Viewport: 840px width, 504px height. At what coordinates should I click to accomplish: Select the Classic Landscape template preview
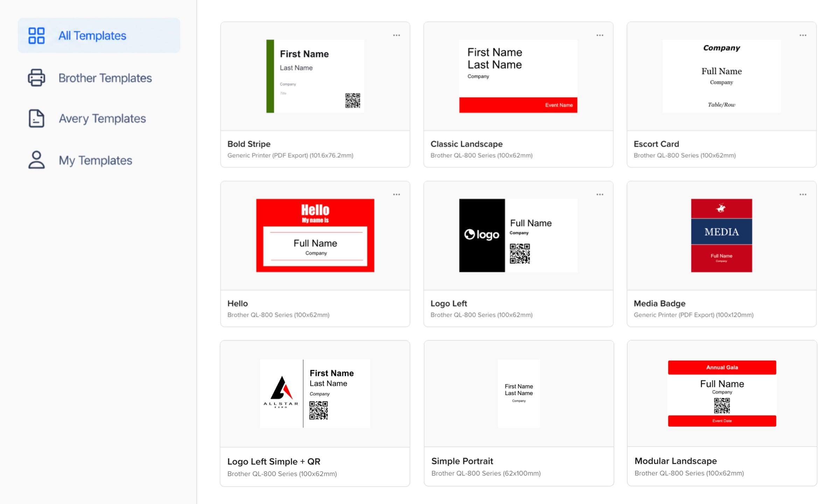pos(518,76)
